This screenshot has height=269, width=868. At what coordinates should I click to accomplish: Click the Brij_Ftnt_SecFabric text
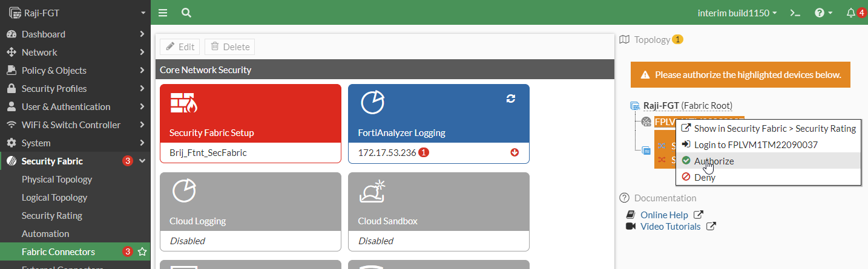pyautogui.click(x=208, y=153)
